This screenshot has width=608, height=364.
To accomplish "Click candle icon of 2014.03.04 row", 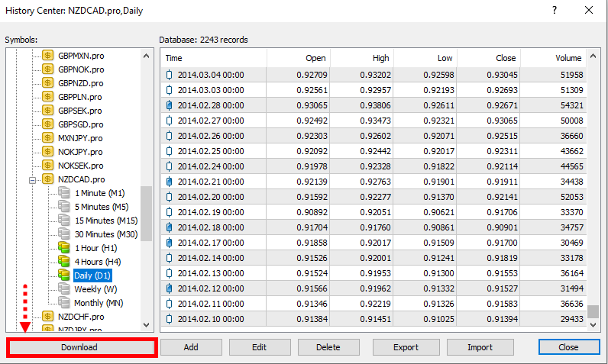I will [x=170, y=75].
